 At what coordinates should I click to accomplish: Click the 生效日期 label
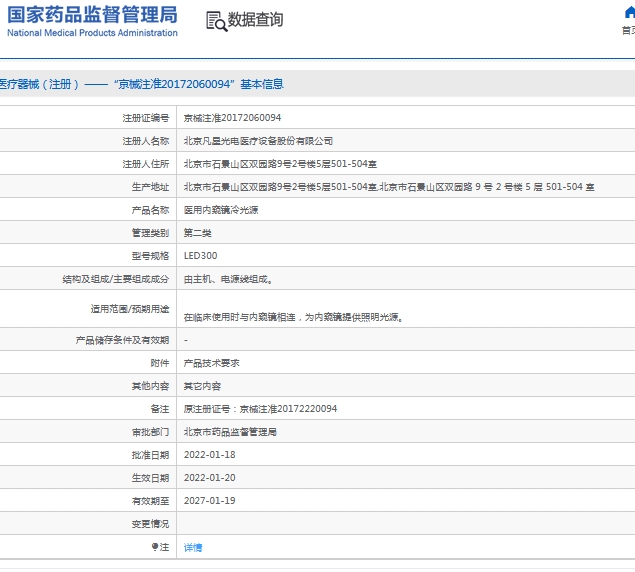[150, 478]
